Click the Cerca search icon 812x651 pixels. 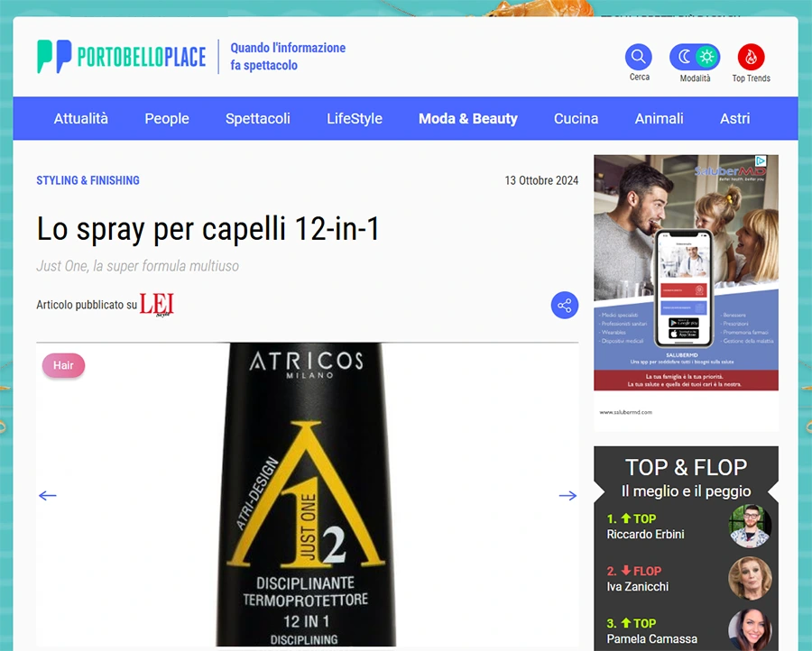(x=639, y=58)
